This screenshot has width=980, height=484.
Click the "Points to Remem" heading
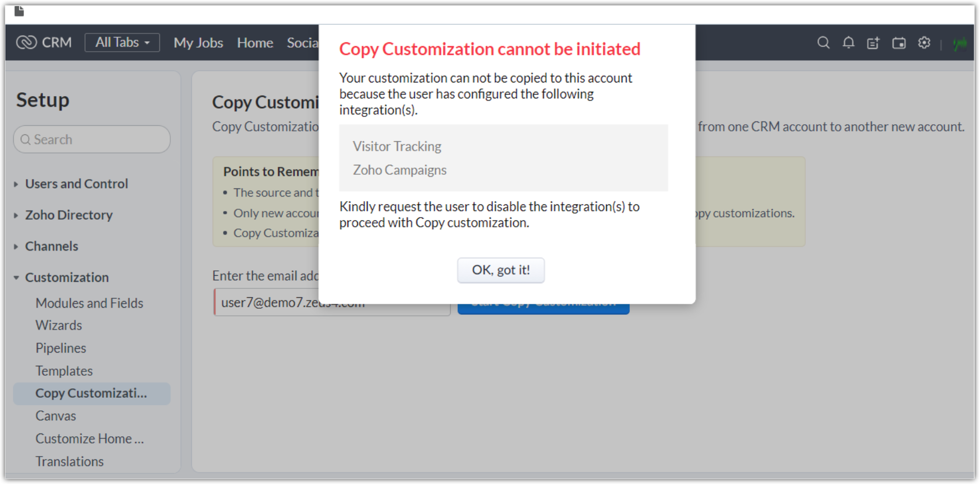[271, 171]
